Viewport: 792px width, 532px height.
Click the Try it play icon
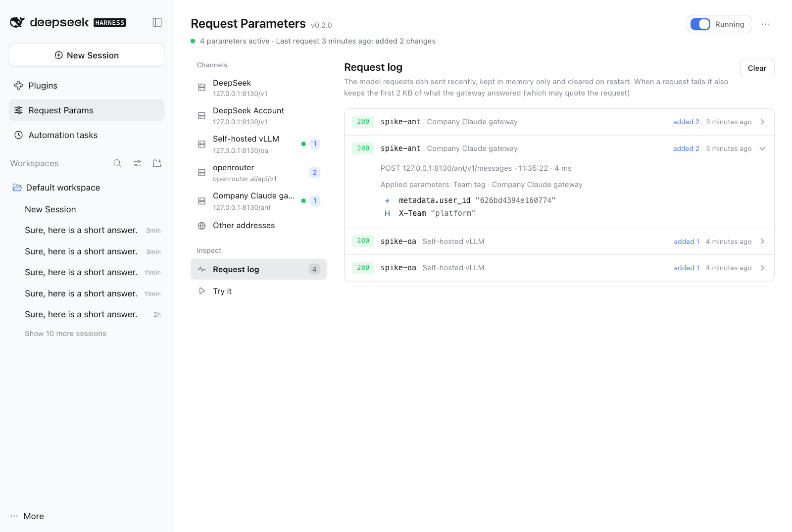201,291
